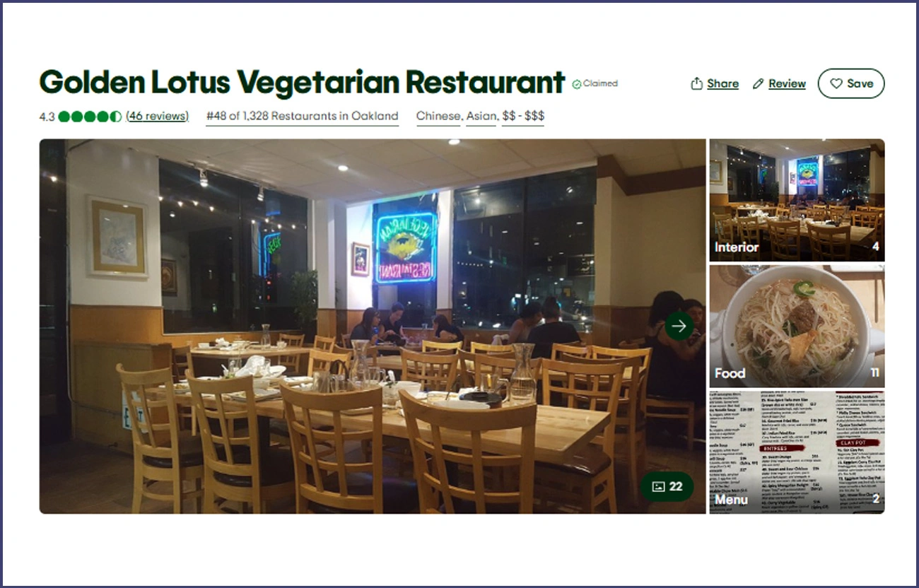Screen dimensions: 919x588
Task: Click the Golden Lotus Vegetarian Restaurant title
Action: 302,83
